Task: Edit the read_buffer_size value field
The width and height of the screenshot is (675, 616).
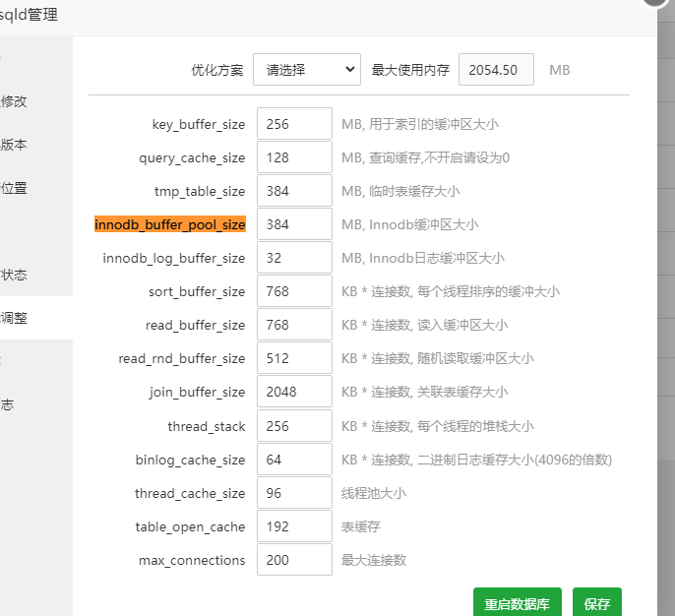Action: click(294, 325)
